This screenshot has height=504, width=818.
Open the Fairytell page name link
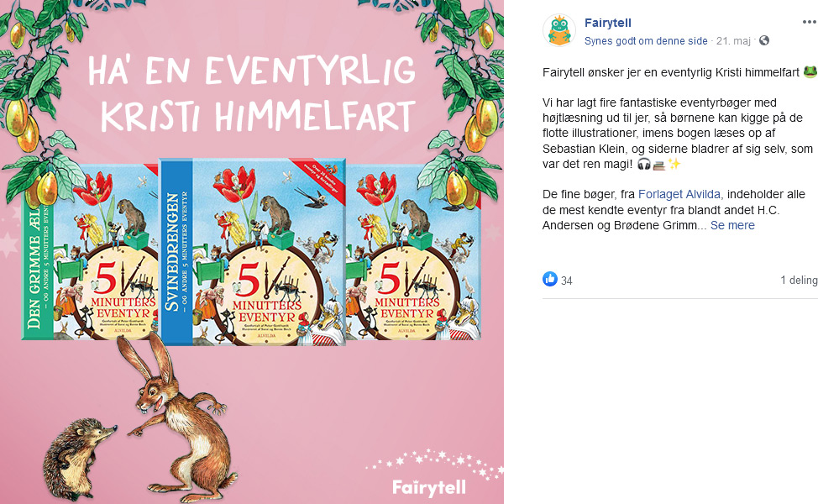click(608, 23)
